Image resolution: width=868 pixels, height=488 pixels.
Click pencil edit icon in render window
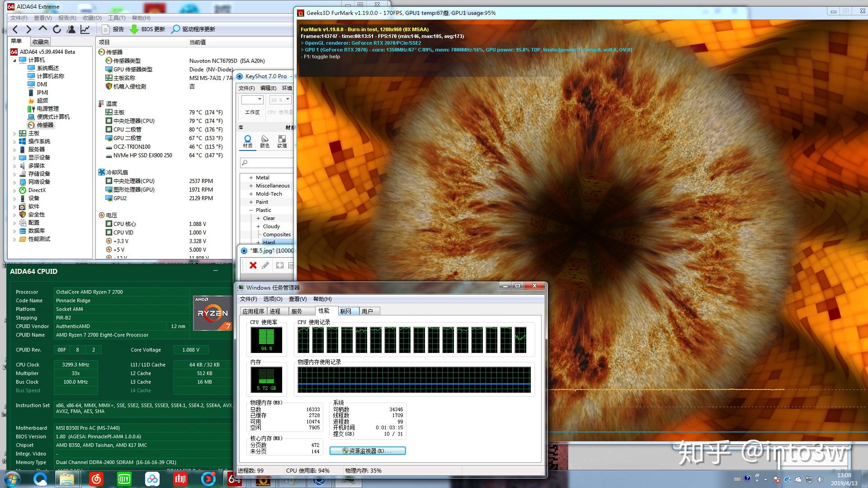(x=265, y=266)
